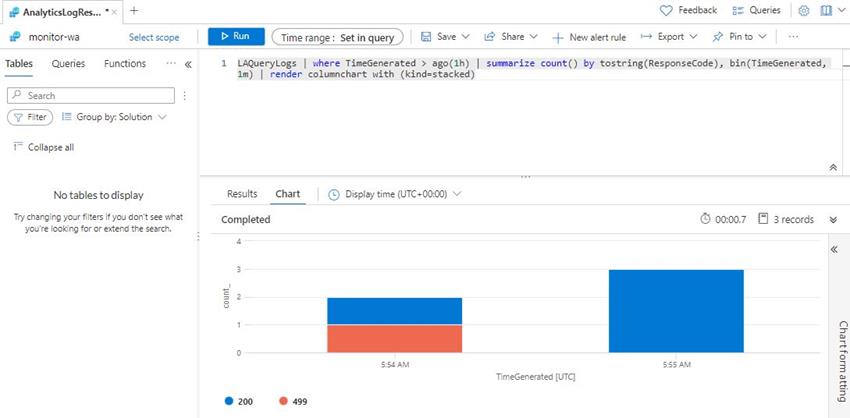Toggle the 200 legend series

click(239, 401)
